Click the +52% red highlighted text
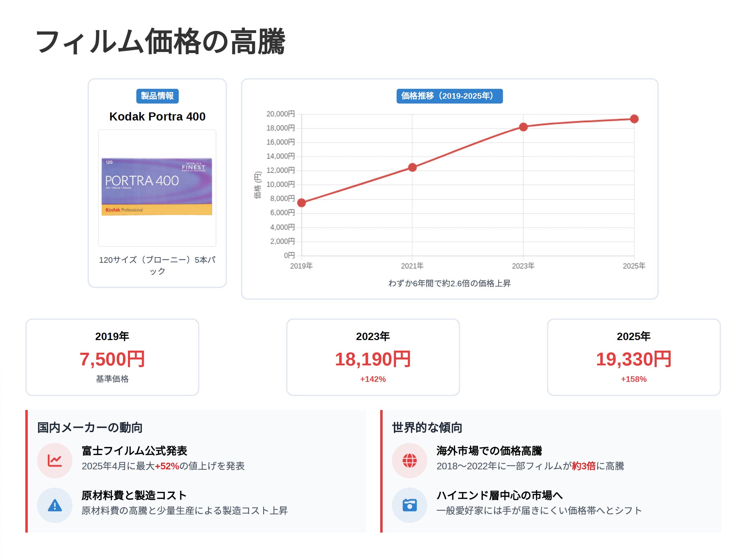Viewport: 747px width, 560px height. [x=167, y=466]
